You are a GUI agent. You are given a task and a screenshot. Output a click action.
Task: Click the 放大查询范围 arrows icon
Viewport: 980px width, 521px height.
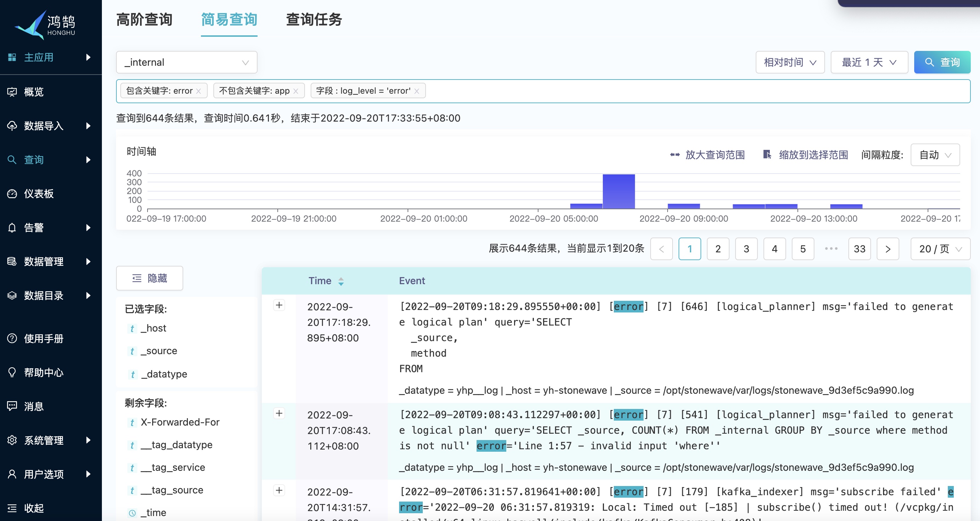coord(675,155)
